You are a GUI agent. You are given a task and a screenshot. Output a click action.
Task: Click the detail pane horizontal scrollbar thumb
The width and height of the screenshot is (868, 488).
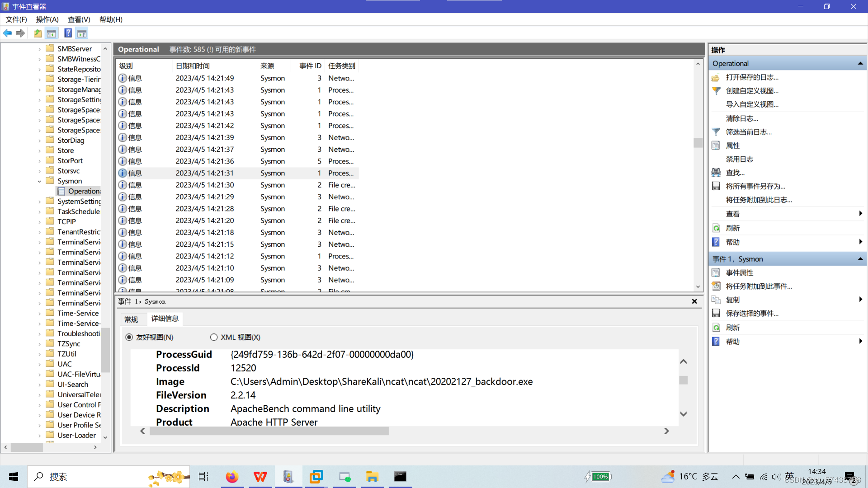click(x=269, y=431)
